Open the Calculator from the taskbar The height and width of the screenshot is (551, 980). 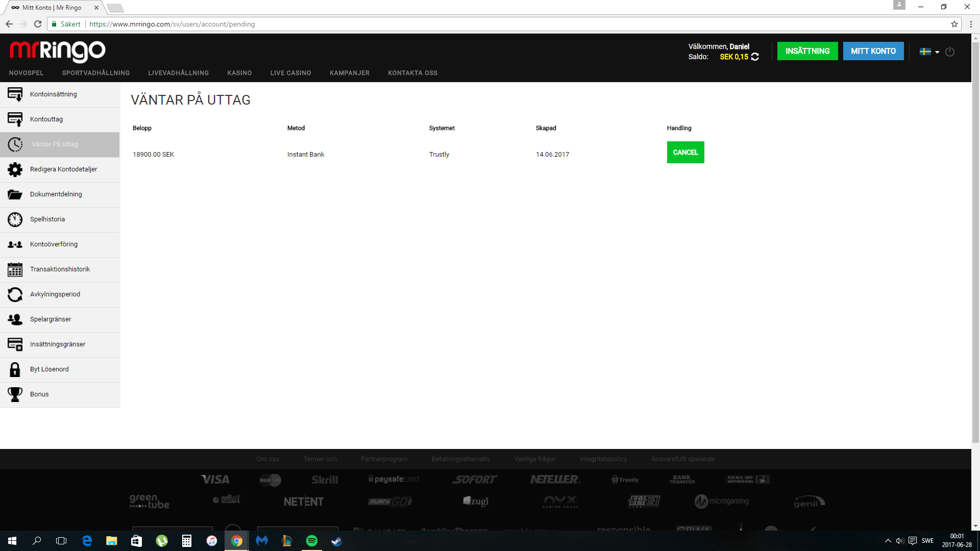coord(186,541)
